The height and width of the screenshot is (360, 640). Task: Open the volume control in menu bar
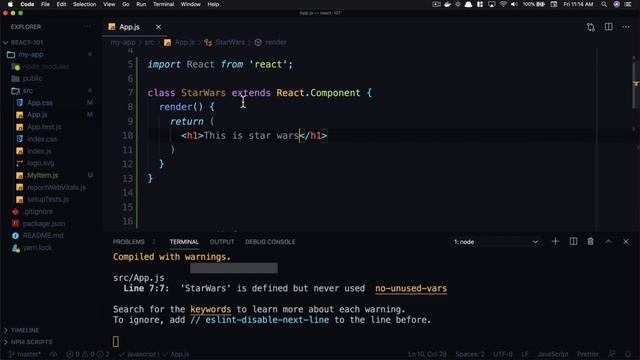coord(514,4)
